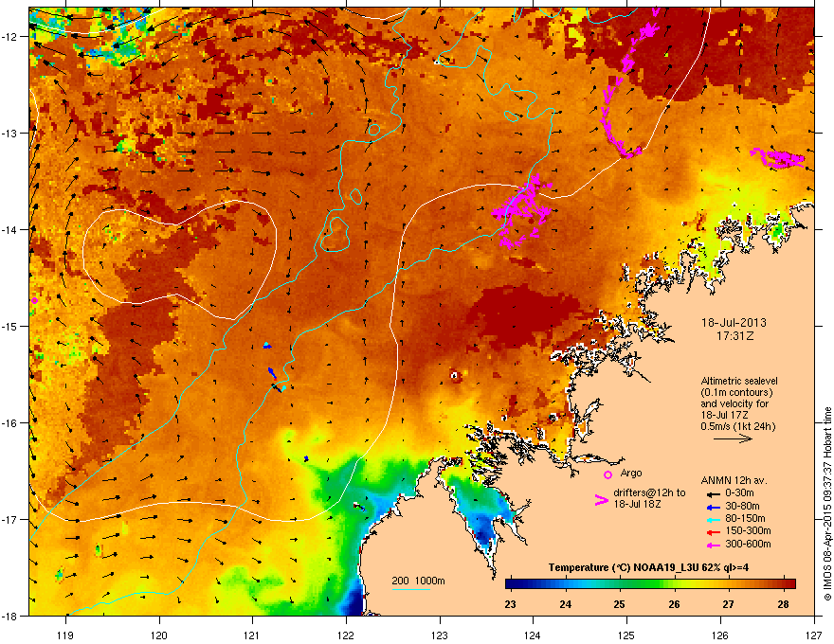Click the latitude axis label -14
This screenshot has width=834, height=644.
[9, 229]
